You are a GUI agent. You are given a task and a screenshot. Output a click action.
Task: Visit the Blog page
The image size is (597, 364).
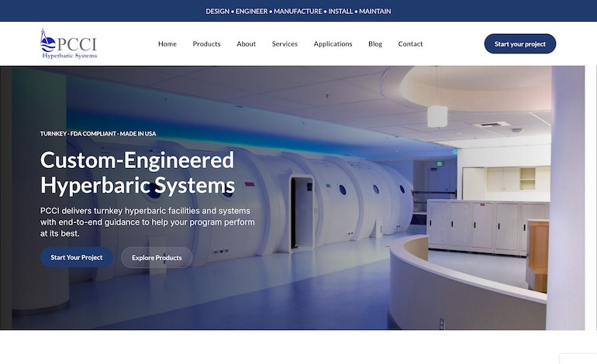[x=375, y=44]
